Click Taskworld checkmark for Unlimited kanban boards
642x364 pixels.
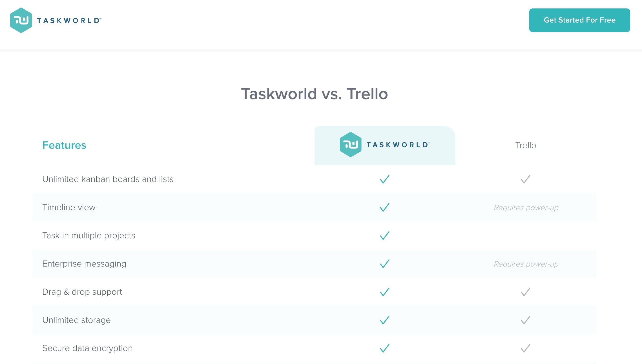[x=385, y=179]
